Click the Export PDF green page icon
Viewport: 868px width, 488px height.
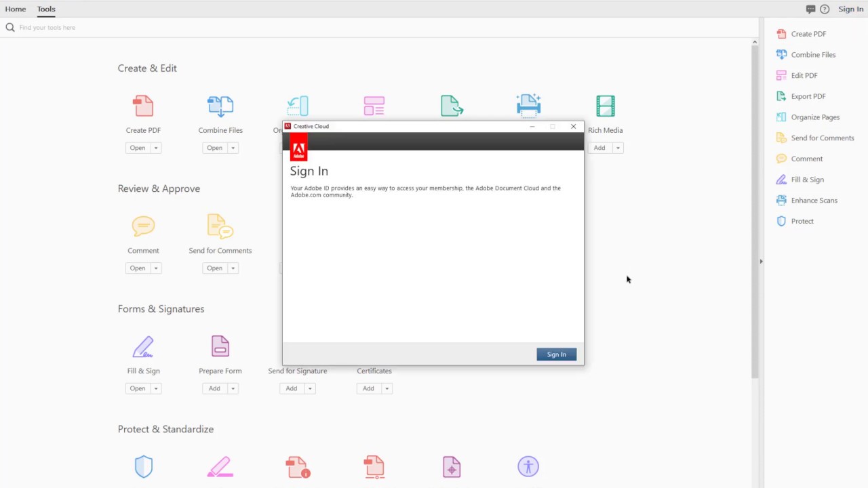(x=452, y=106)
